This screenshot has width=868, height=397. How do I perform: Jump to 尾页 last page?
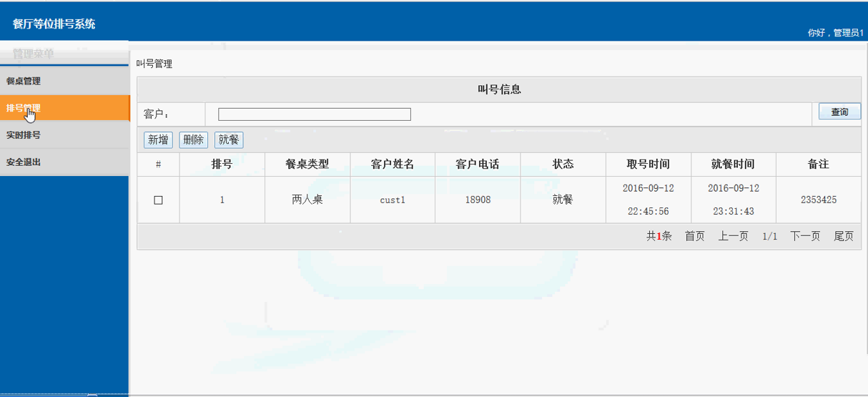[x=844, y=236]
